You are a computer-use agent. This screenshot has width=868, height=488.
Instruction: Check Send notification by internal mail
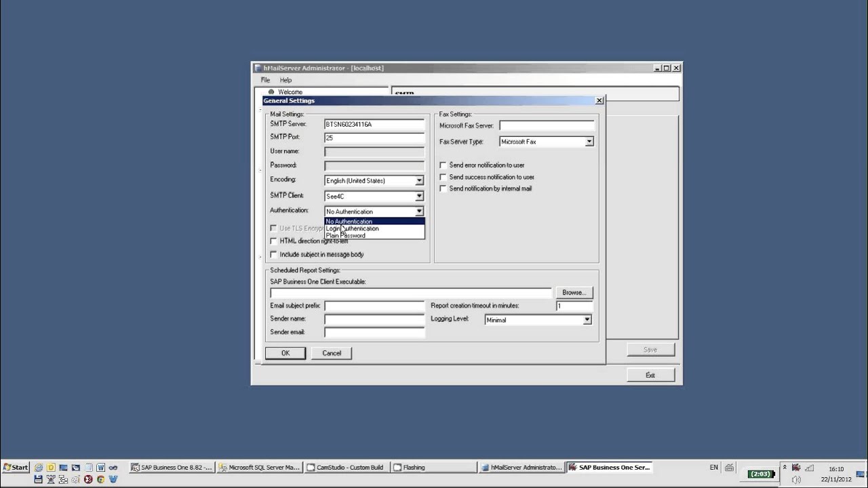point(443,188)
